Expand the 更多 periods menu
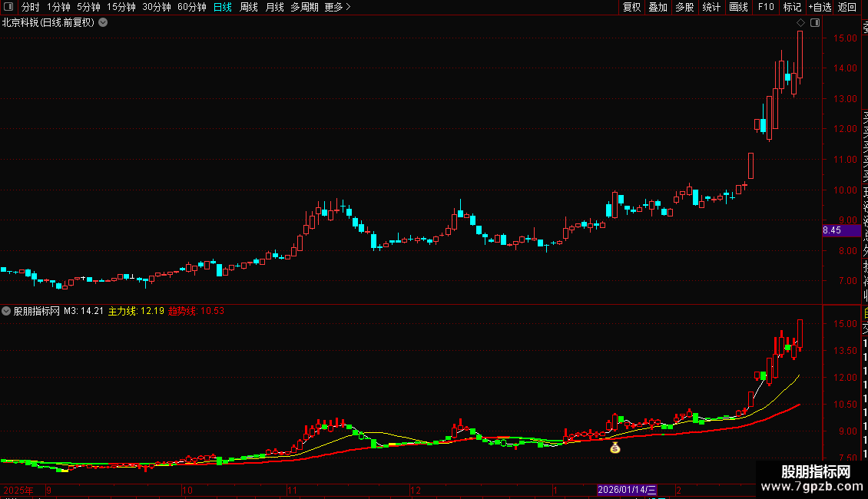This screenshot has height=499, width=868. (338, 7)
